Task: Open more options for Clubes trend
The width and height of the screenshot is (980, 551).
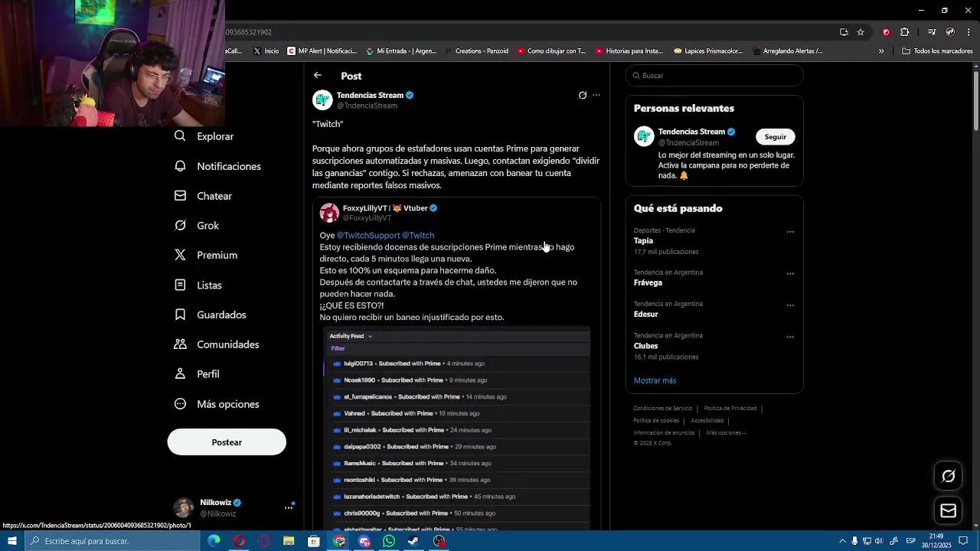Action: coord(790,337)
